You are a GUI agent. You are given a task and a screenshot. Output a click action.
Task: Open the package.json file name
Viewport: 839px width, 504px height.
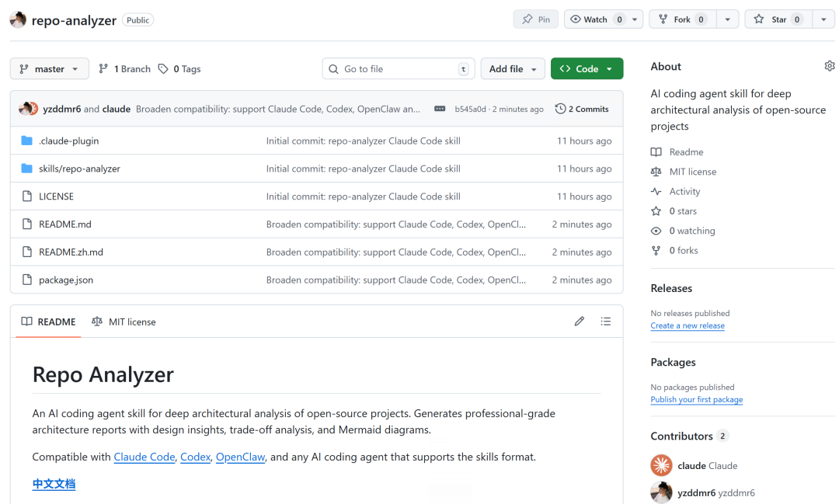(66, 280)
